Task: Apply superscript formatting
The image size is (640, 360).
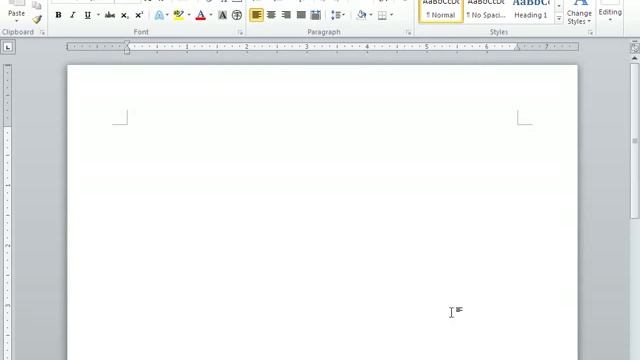Action: click(139, 15)
